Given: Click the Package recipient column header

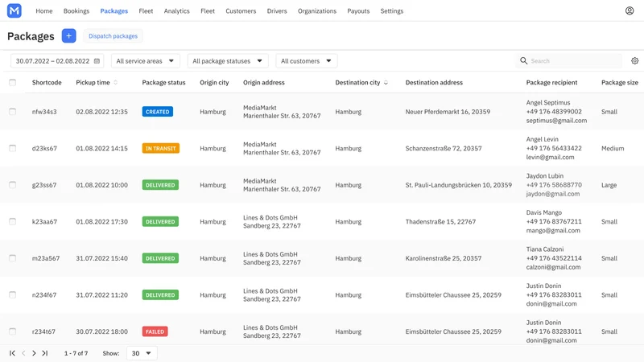Looking at the screenshot, I should click(551, 83).
